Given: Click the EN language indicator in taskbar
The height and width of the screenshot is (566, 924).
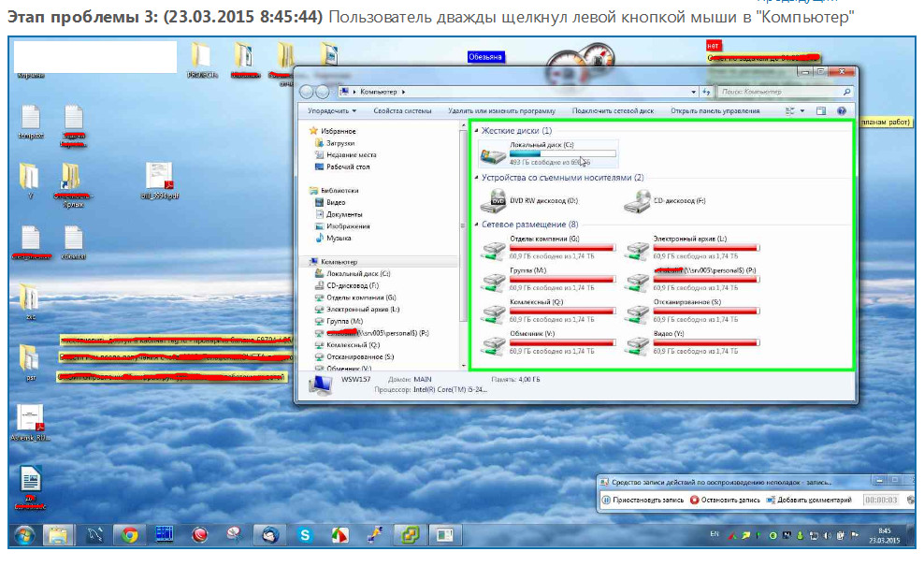Looking at the screenshot, I should 715,534.
